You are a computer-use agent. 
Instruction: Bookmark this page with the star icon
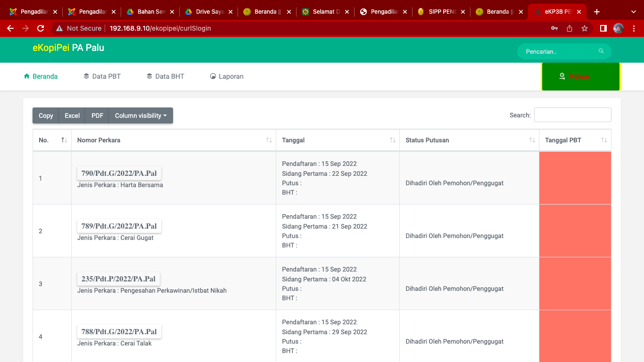click(x=585, y=28)
